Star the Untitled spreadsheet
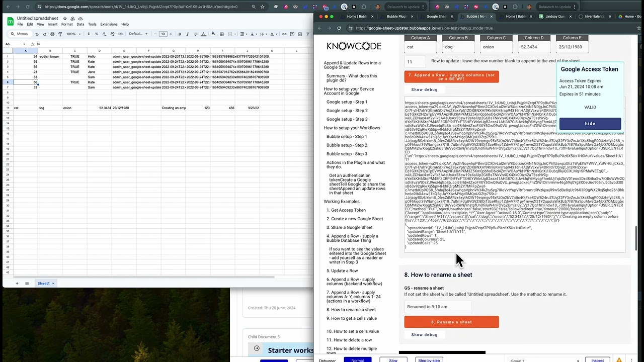 coord(65,19)
